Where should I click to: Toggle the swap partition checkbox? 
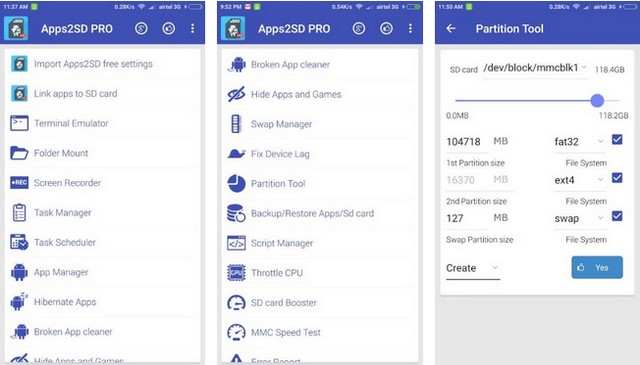tap(617, 216)
